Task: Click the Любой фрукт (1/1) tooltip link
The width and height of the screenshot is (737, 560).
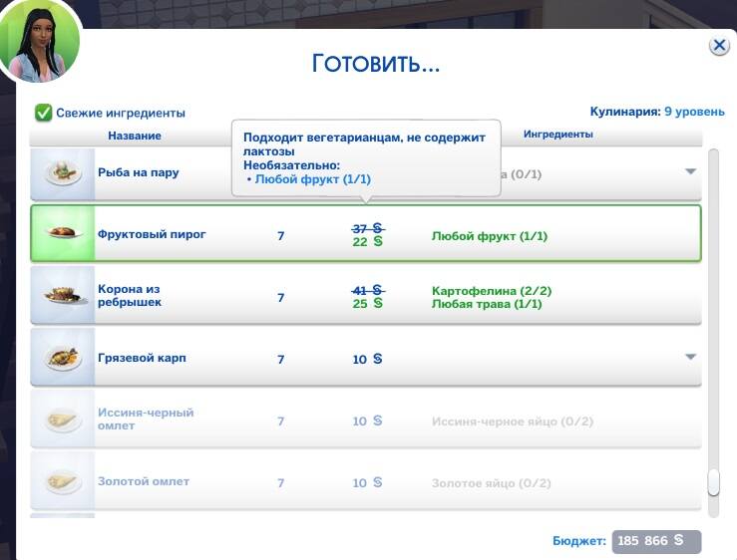Action: coord(312,179)
